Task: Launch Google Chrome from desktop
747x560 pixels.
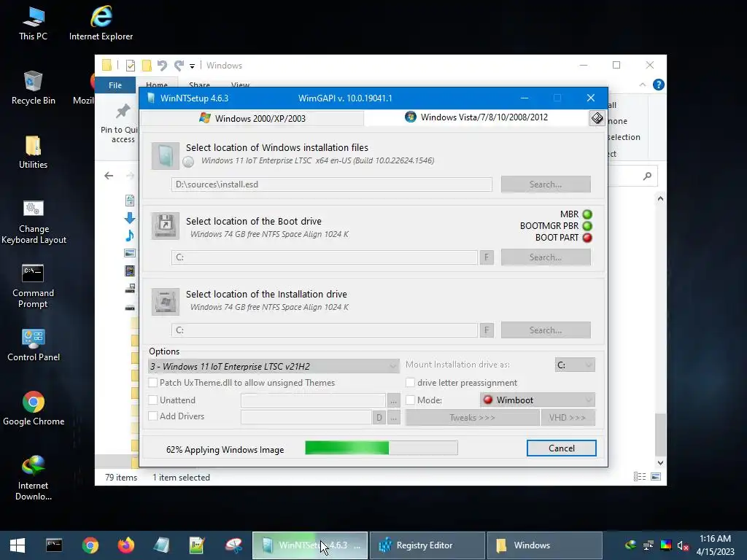Action: click(34, 408)
